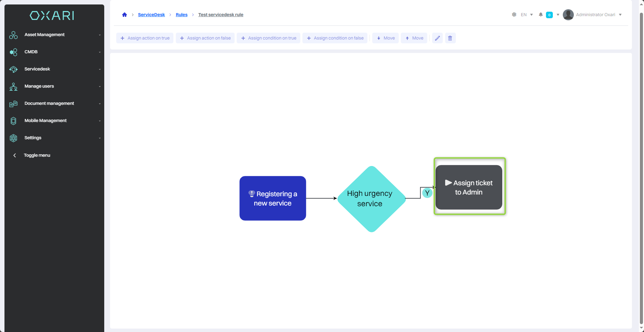Open the Settings sidebar menu

pos(33,138)
